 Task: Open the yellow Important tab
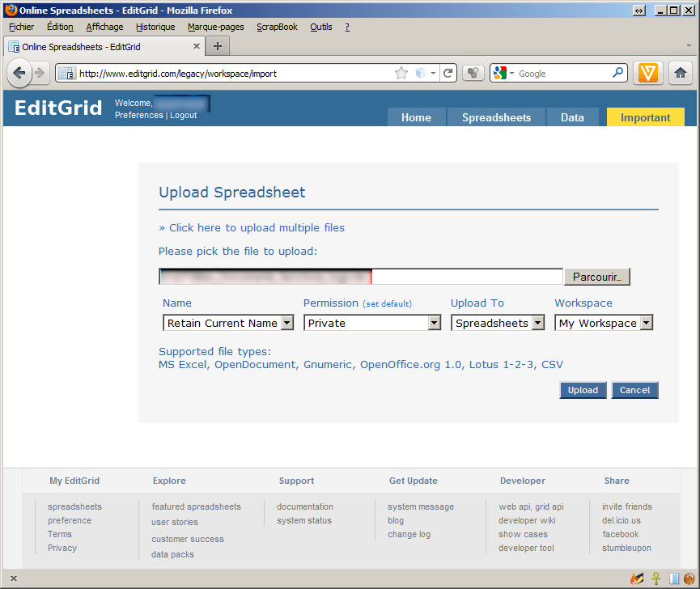click(x=646, y=117)
